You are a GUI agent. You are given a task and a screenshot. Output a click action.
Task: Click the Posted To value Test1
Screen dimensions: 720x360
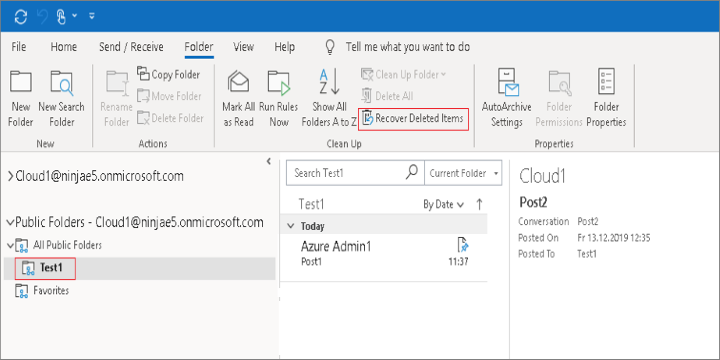tap(587, 254)
